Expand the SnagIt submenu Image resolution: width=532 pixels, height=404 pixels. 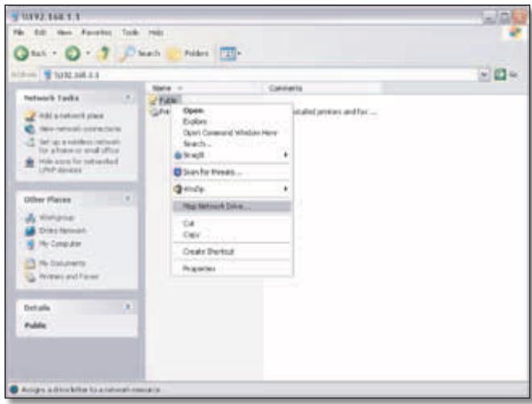(232, 155)
